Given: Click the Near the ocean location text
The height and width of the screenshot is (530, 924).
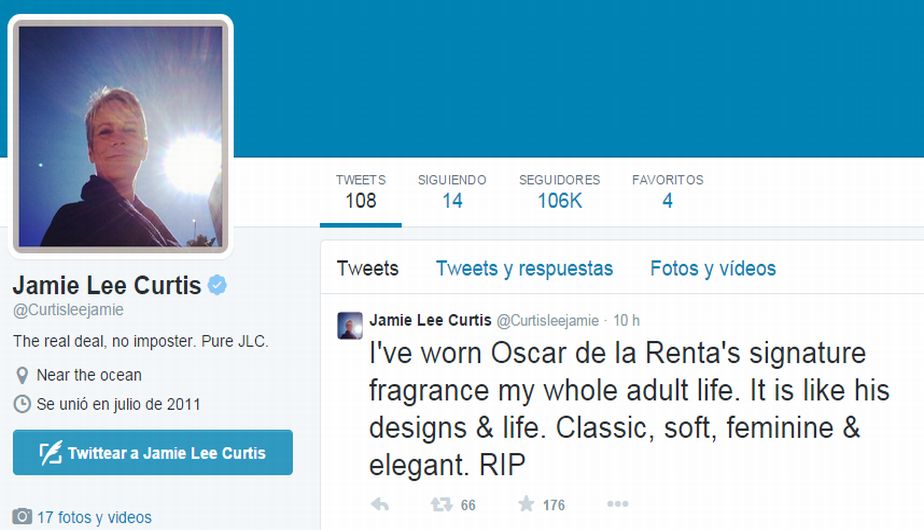Looking at the screenshot, I should pos(89,375).
